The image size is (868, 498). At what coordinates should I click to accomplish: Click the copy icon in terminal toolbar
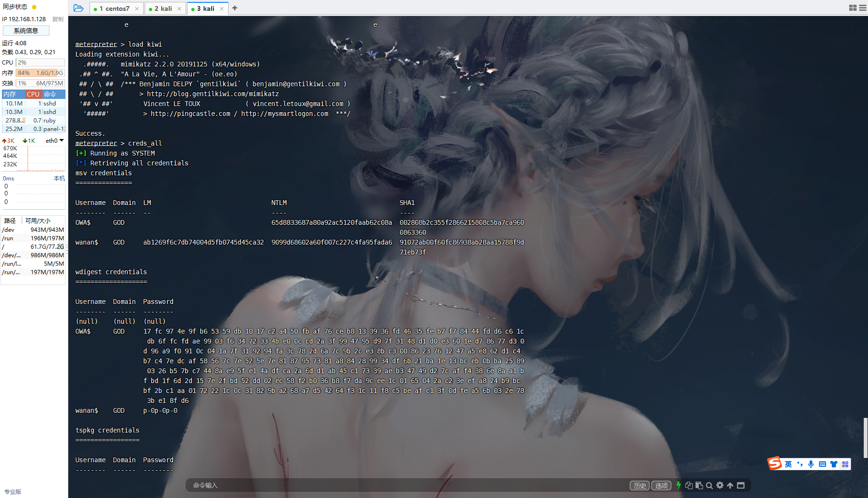[689, 485]
